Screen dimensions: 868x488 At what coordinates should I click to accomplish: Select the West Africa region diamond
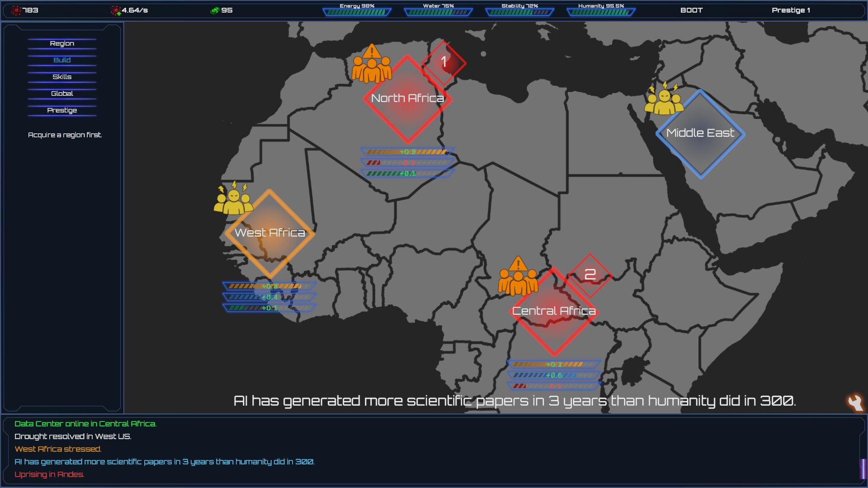point(270,234)
